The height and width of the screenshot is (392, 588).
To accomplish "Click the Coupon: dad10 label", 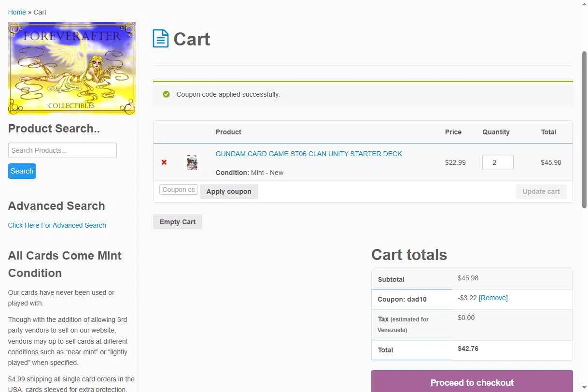I will point(402,299).
